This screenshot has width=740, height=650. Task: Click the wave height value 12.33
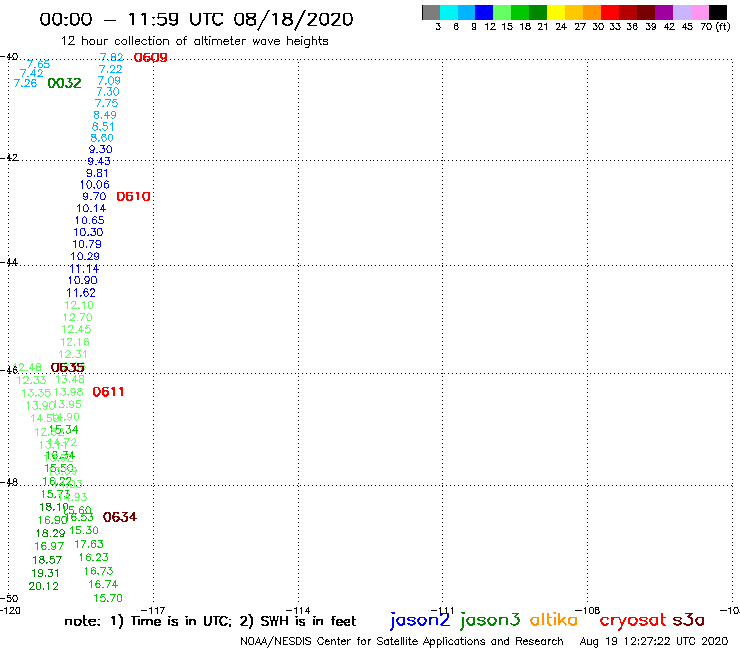32,380
